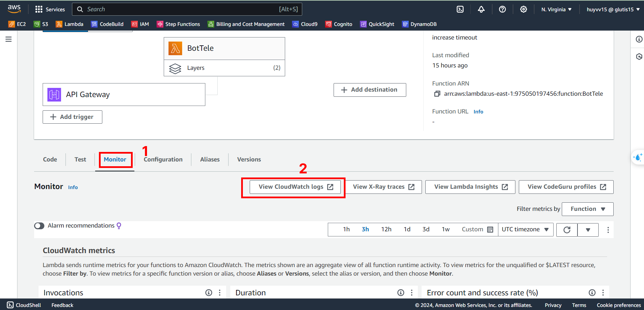
Task: Open EC2 from favorites bar
Action: coord(17,24)
